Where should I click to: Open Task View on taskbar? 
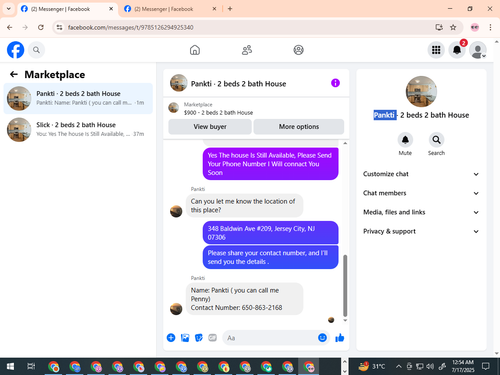(31, 367)
